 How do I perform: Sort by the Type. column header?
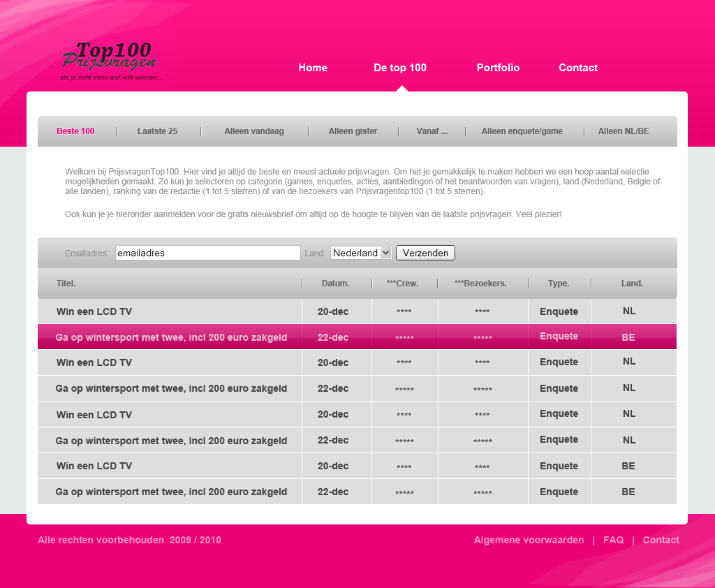[559, 284]
